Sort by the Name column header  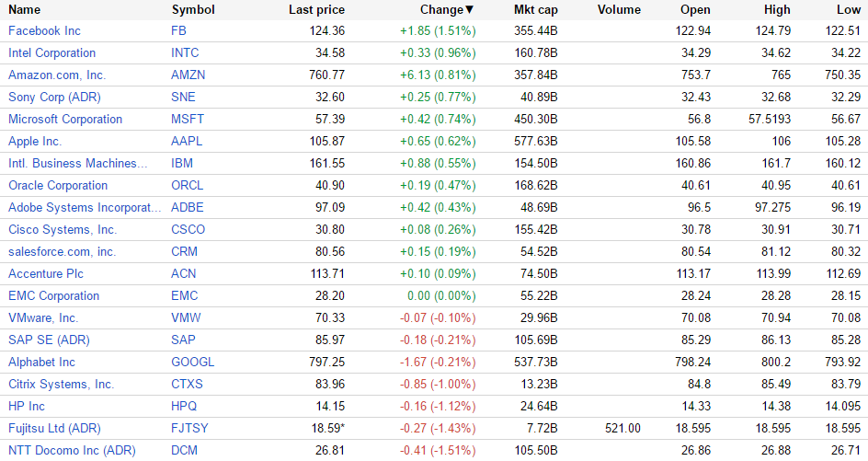tap(24, 9)
